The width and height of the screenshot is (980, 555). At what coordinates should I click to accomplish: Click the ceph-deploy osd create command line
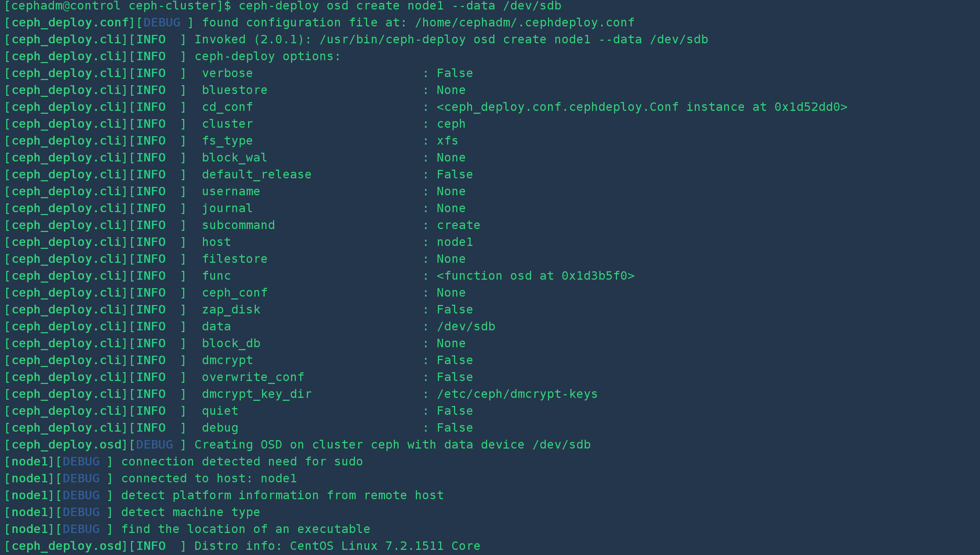coord(283,6)
